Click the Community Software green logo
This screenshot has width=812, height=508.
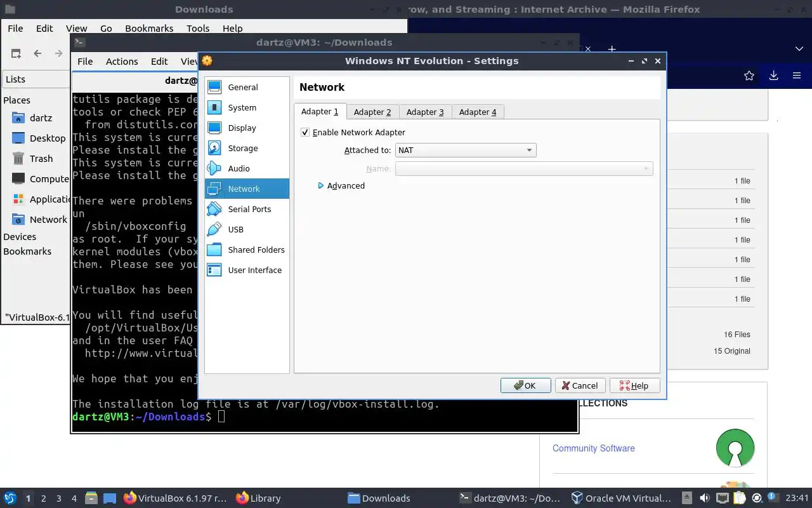(x=735, y=448)
